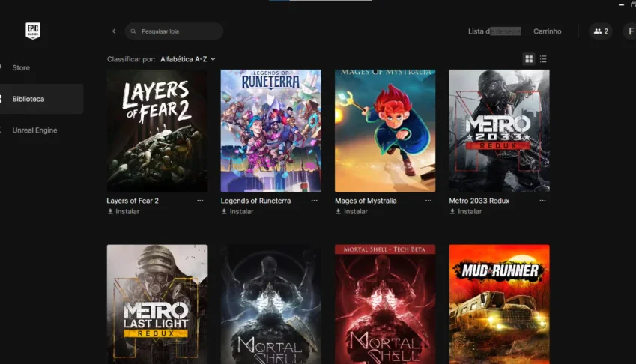Open options menu for Mages of Mystralia

[428, 201]
